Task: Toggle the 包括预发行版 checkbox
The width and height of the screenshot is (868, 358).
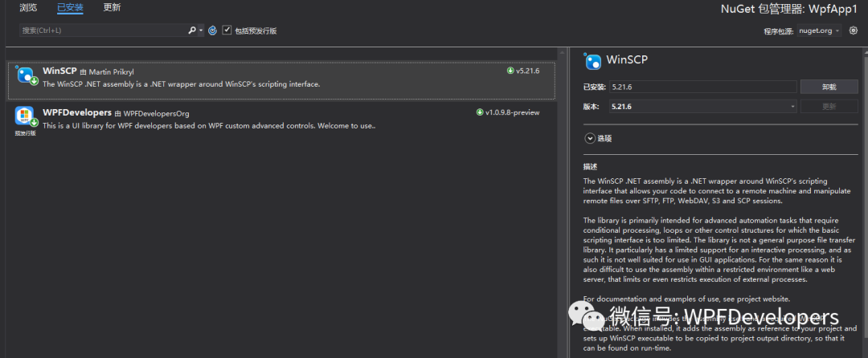Action: click(227, 31)
